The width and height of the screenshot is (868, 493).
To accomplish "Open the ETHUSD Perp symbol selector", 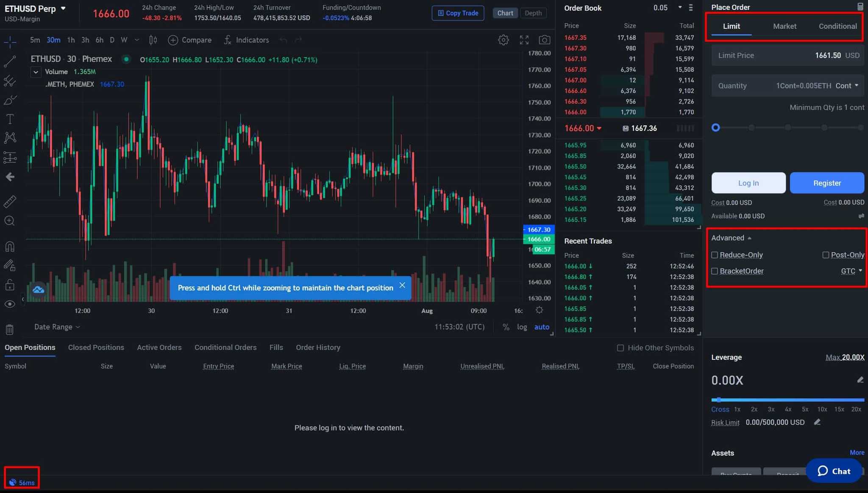I will tap(36, 8).
